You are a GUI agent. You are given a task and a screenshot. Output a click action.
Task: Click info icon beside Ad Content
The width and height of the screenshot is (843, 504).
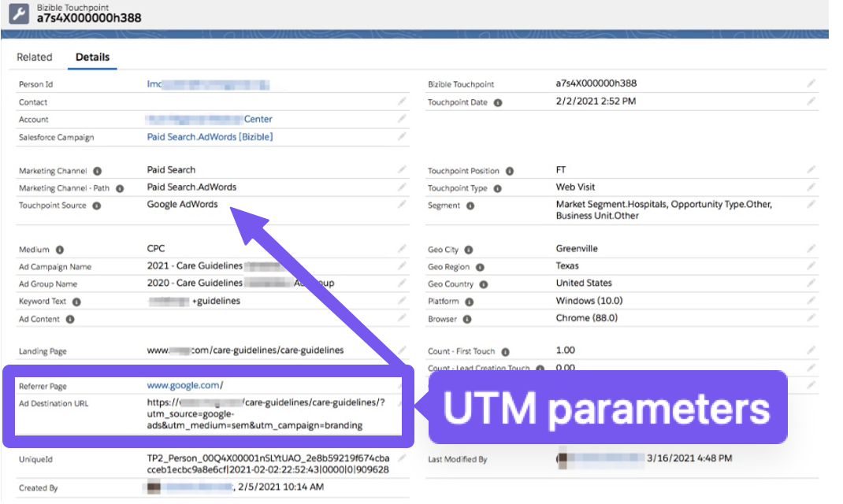coord(70,319)
